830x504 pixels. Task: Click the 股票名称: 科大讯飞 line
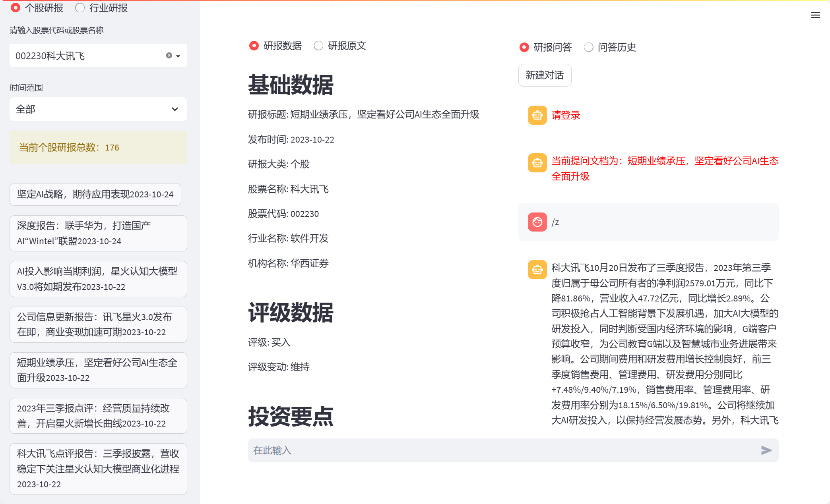click(288, 189)
